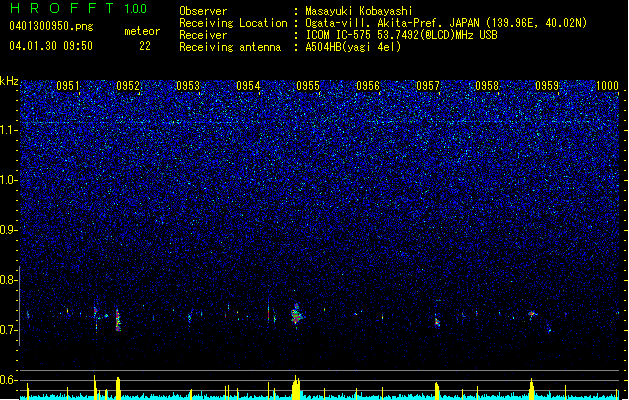Click the large meteor echo near 0955
This screenshot has height=400, width=629.
(297, 315)
